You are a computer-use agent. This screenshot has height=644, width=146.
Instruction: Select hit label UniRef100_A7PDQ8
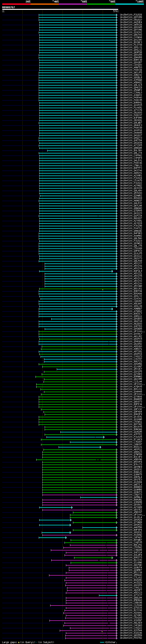coord(131,80)
